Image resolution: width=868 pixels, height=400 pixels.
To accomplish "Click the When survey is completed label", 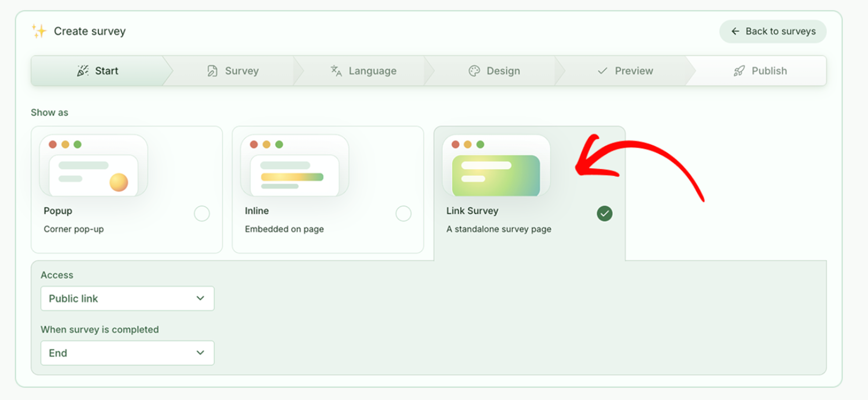I will 100,330.
